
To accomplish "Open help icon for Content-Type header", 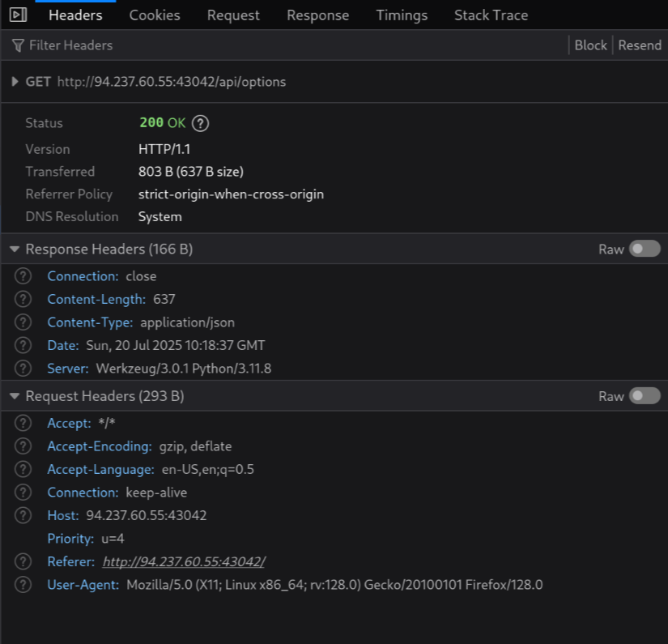I will click(x=23, y=322).
